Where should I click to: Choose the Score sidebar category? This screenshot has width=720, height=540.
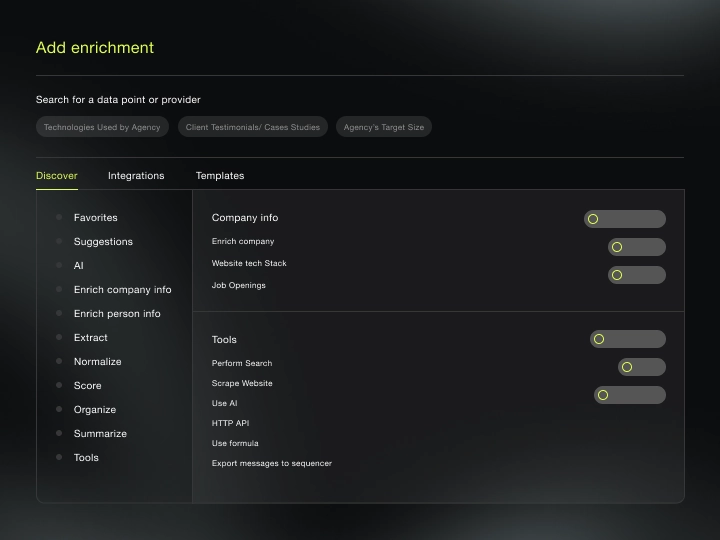coord(87,386)
